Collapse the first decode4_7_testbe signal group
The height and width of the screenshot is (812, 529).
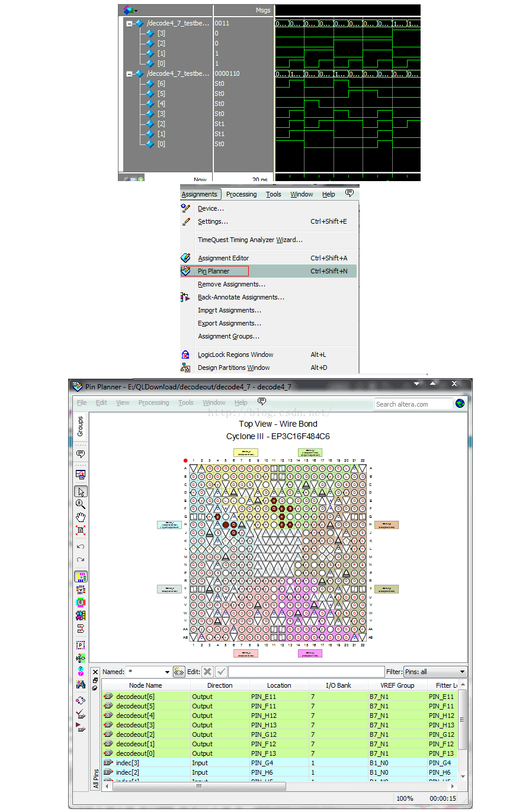[x=129, y=24]
